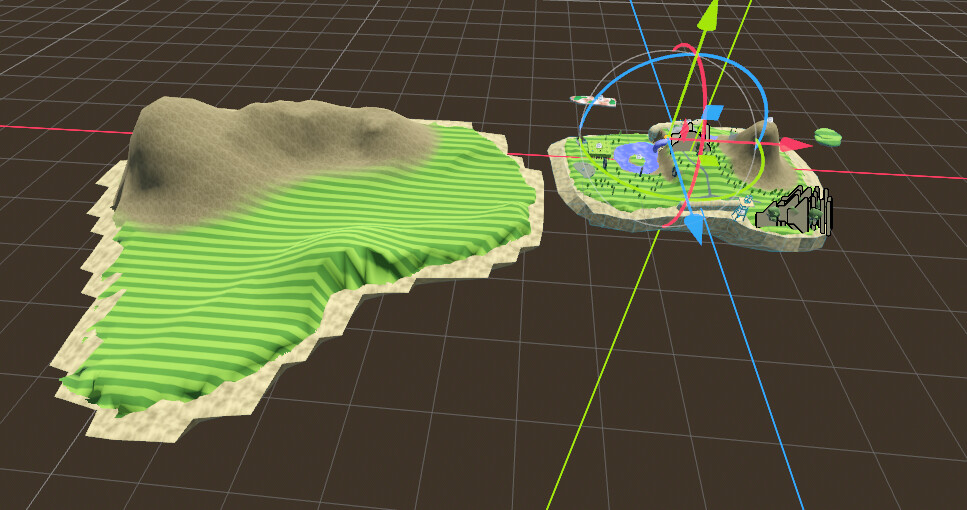
Task: Click the green square plane handle
Action: tap(708, 160)
